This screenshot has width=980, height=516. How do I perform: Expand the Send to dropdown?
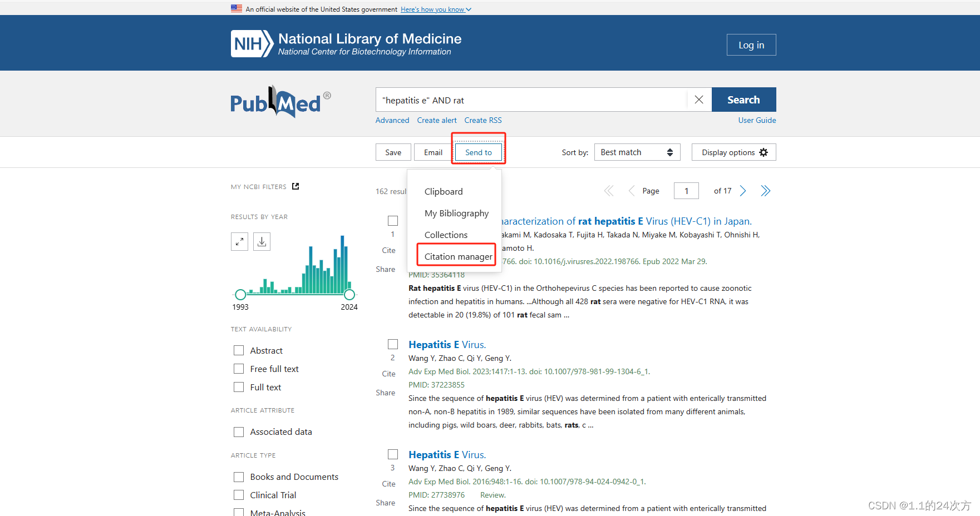(x=479, y=152)
